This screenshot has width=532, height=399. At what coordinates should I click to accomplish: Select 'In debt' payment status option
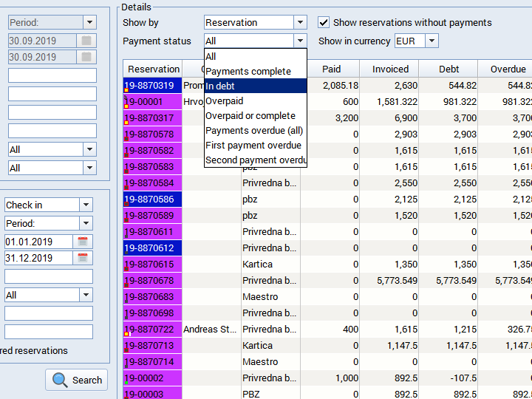pos(255,86)
